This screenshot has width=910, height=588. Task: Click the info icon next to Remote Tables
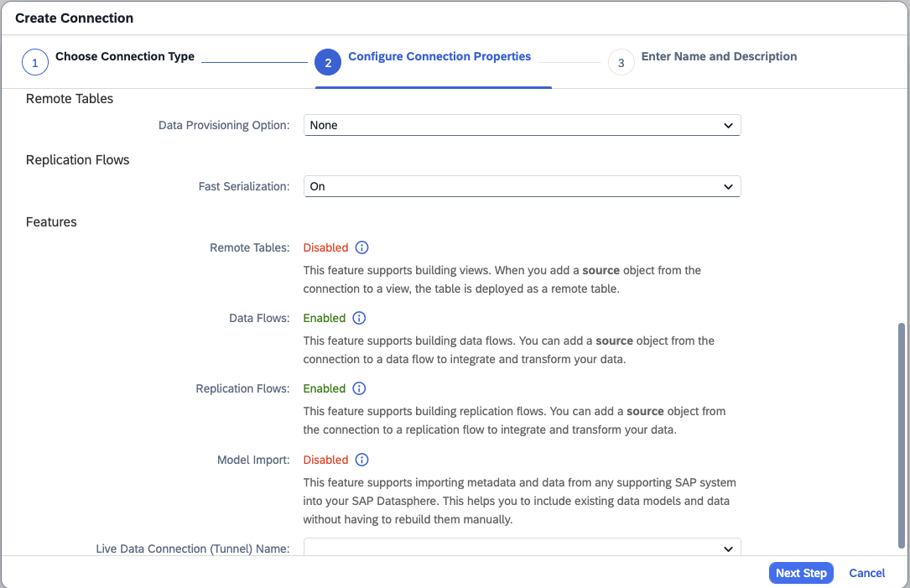pyautogui.click(x=361, y=247)
